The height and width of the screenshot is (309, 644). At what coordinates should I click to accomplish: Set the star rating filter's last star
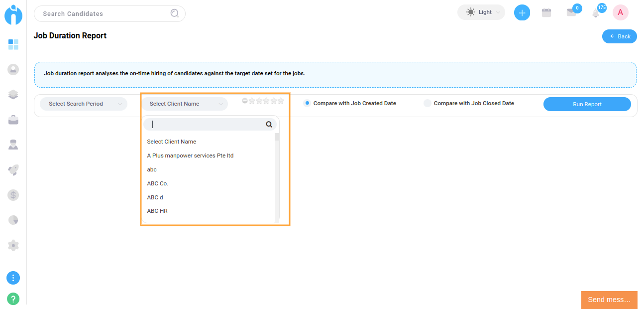281,101
